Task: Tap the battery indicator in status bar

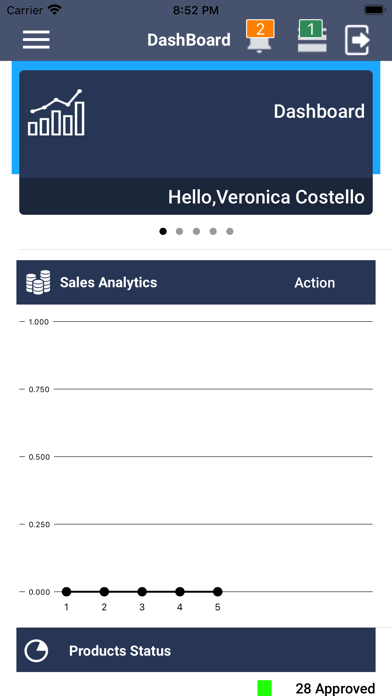Action: click(x=375, y=10)
